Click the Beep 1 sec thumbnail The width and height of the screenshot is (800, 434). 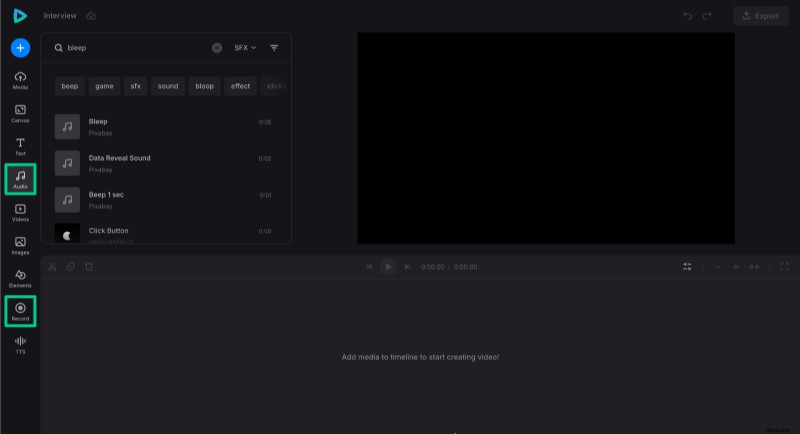coord(67,200)
